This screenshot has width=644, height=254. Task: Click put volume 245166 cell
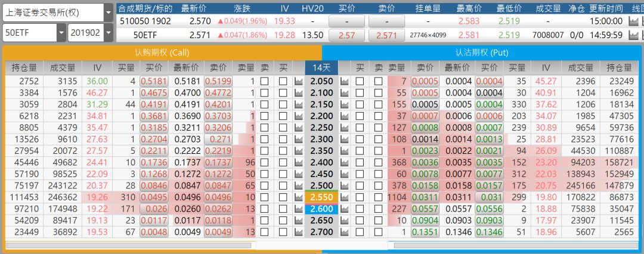click(580, 186)
